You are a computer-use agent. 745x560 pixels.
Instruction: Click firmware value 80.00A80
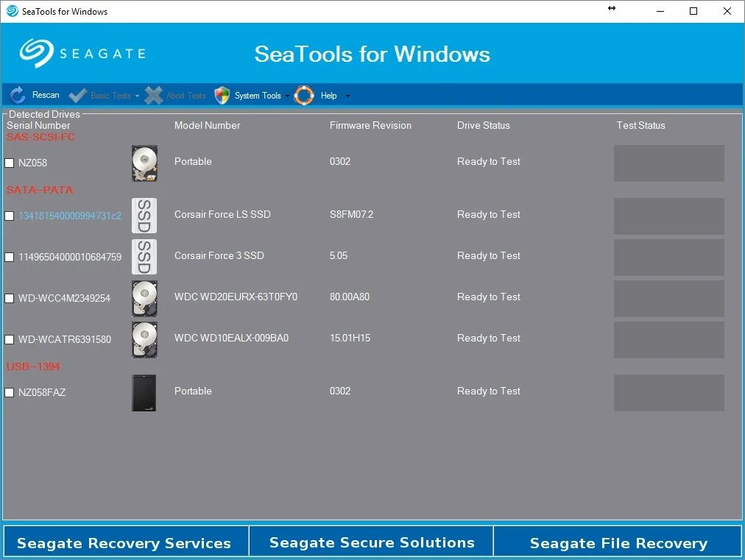[x=350, y=297]
